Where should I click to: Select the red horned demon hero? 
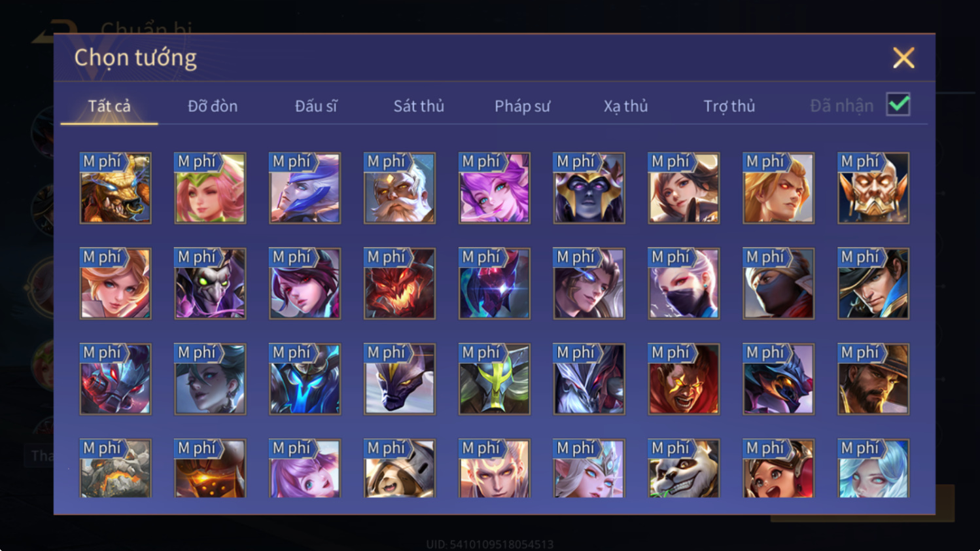point(399,283)
